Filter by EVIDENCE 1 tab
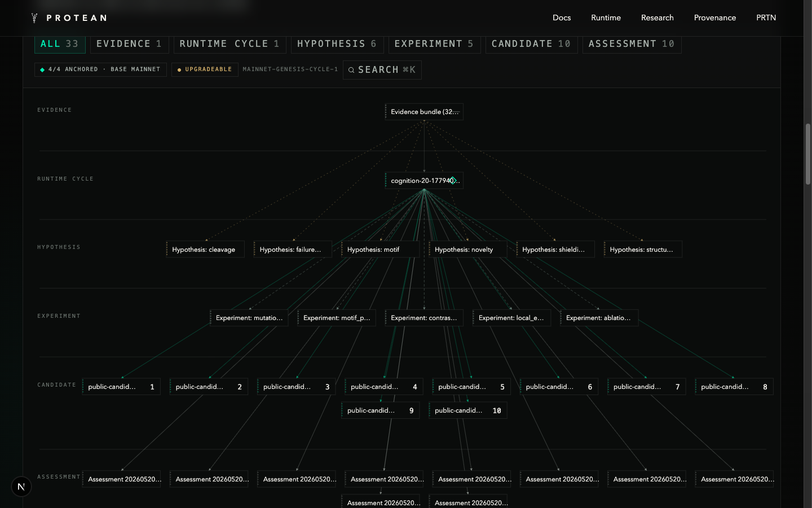Viewport: 812px width, 508px height. click(x=129, y=44)
